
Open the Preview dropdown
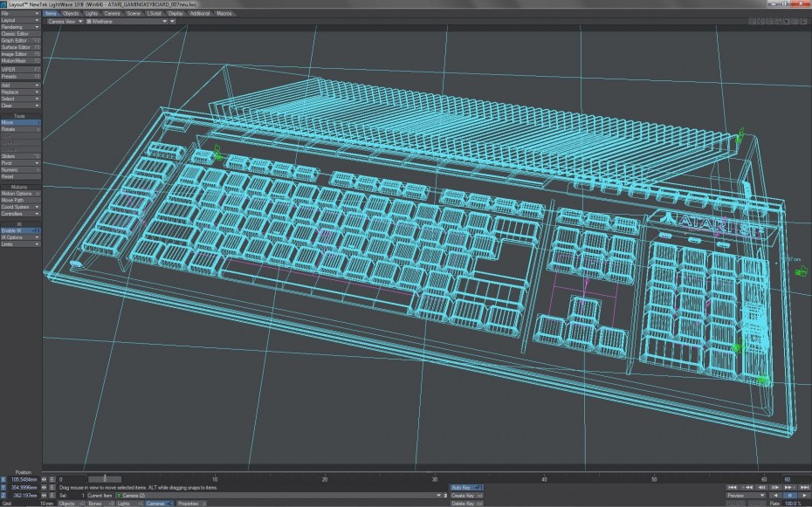pyautogui.click(x=746, y=495)
